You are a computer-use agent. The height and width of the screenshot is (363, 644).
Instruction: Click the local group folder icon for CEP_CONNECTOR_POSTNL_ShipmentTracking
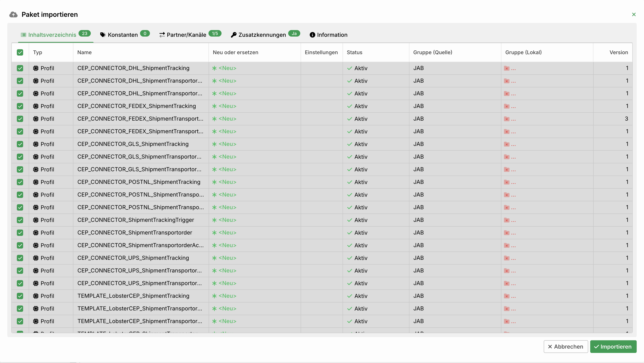(x=507, y=182)
